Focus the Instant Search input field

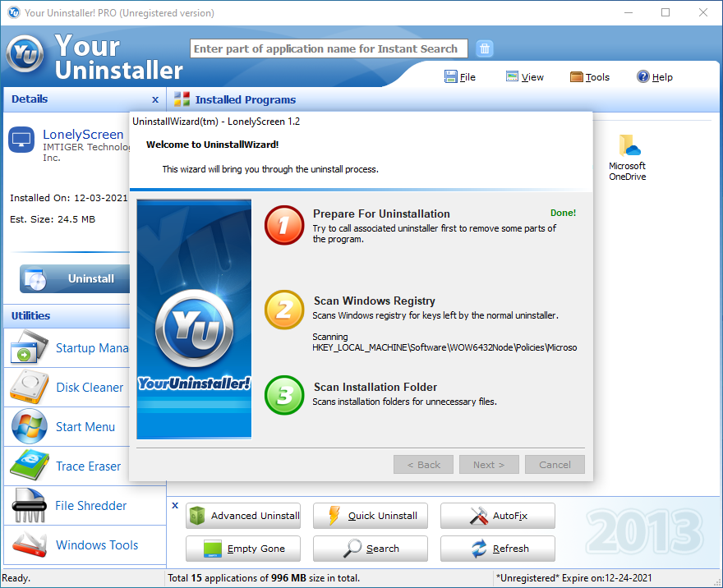[x=329, y=48]
